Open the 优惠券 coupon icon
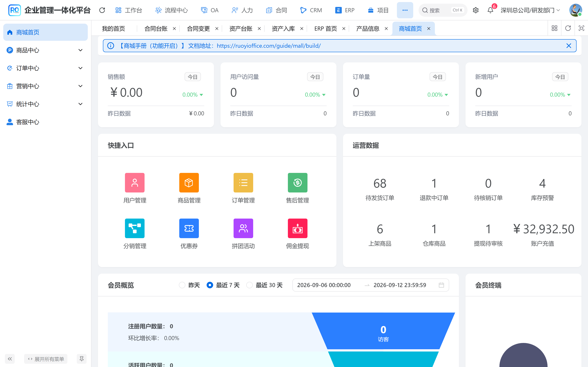The height and width of the screenshot is (367, 588). (x=189, y=228)
